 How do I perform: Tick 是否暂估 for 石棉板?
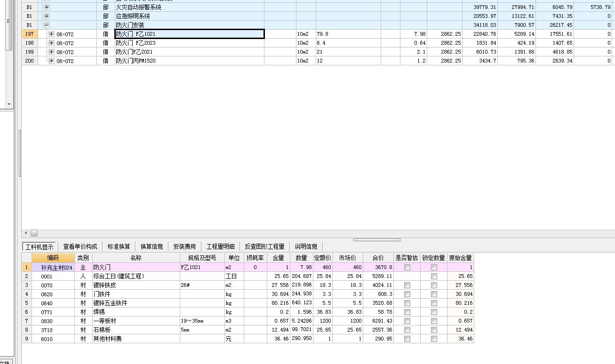[x=407, y=330]
